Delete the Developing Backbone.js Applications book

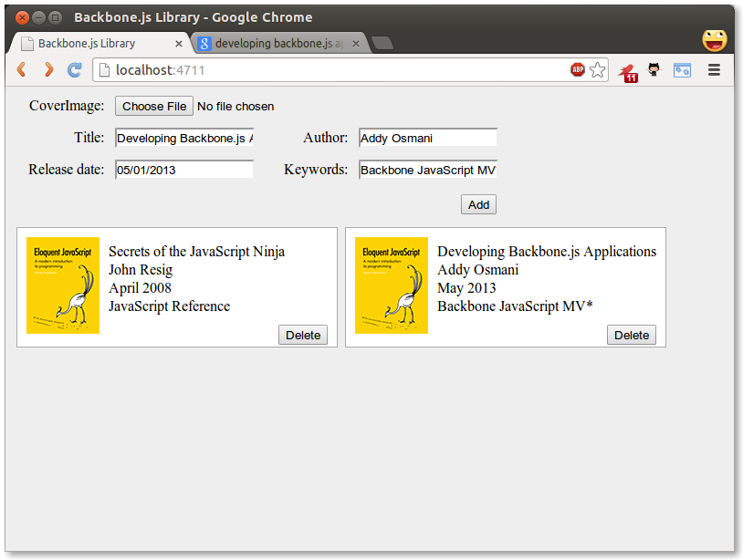pyautogui.click(x=632, y=335)
